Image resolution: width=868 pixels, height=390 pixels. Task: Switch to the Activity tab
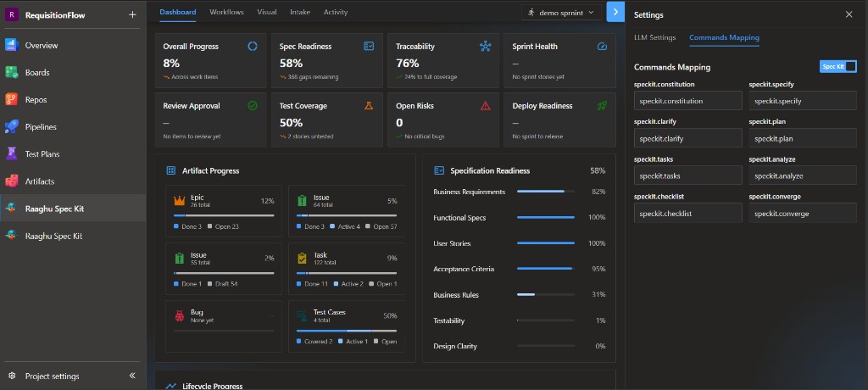pyautogui.click(x=336, y=12)
